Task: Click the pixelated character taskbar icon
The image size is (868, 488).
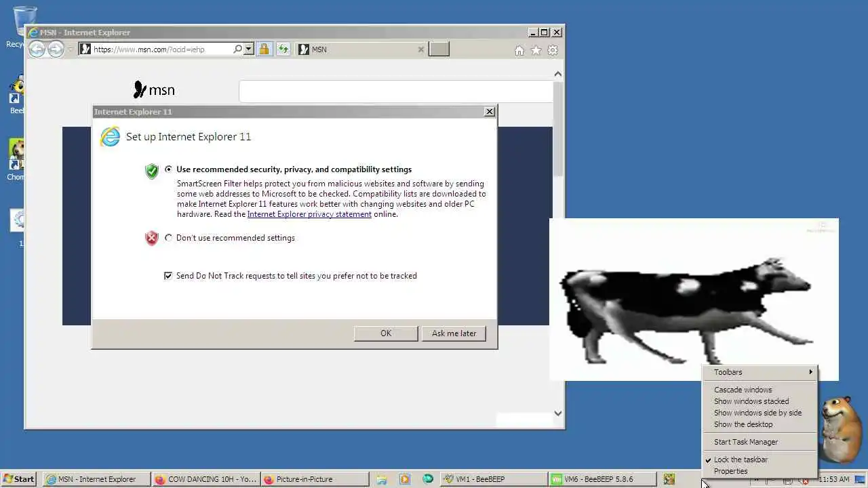Action: point(669,479)
